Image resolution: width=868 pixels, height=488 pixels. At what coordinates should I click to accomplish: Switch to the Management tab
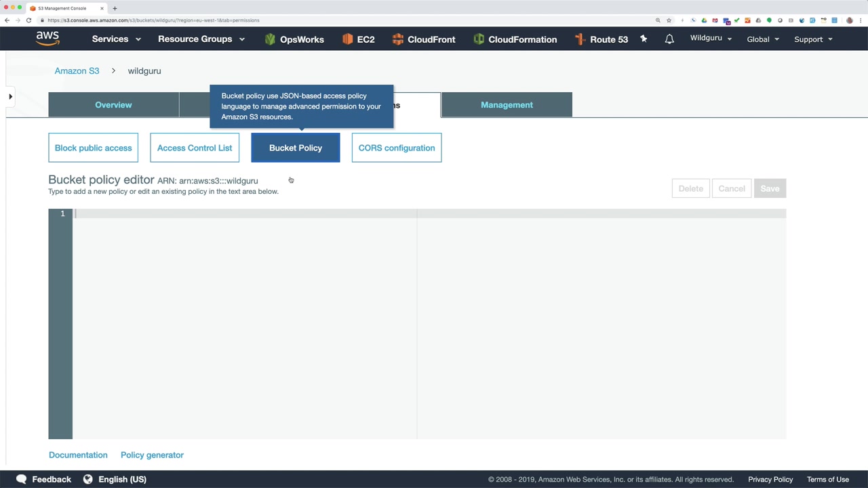click(507, 105)
